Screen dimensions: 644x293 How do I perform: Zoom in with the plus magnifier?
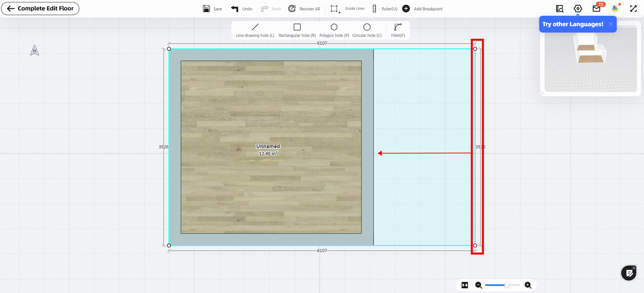[x=528, y=285]
